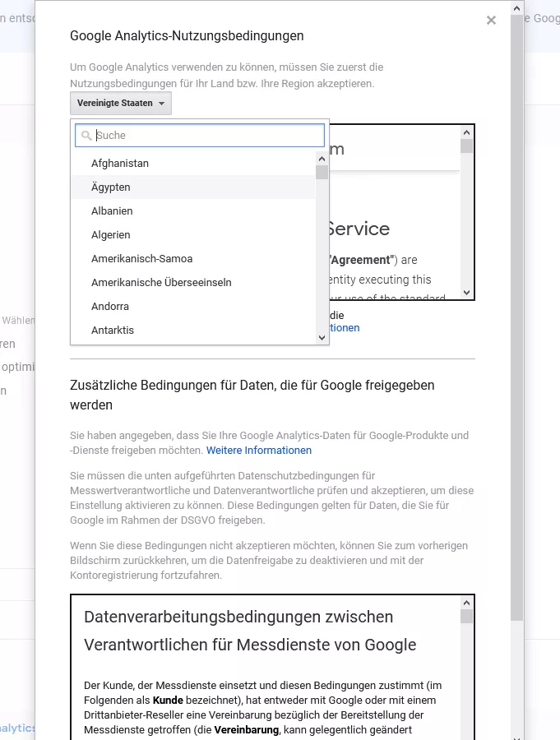
Task: Click country list scroll-up arrow
Action: click(x=322, y=159)
